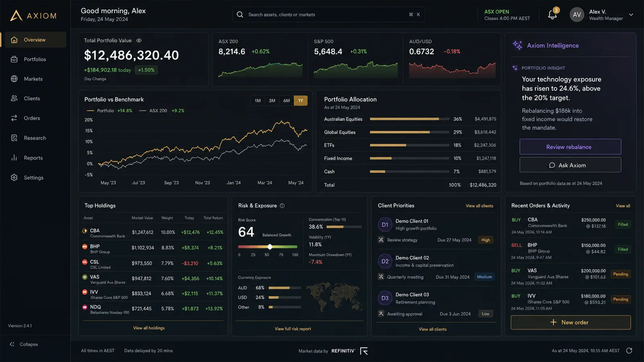Click View all clients at panel bottom

[x=433, y=329]
